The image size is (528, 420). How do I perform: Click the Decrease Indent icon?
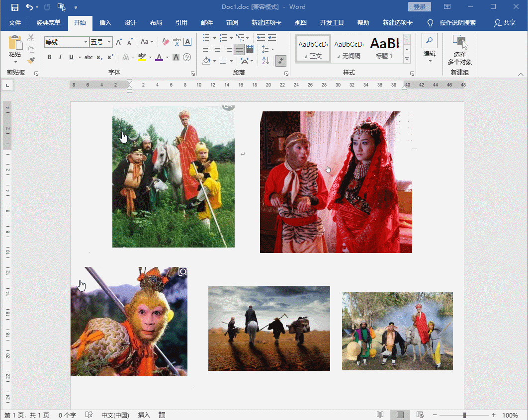[261, 37]
